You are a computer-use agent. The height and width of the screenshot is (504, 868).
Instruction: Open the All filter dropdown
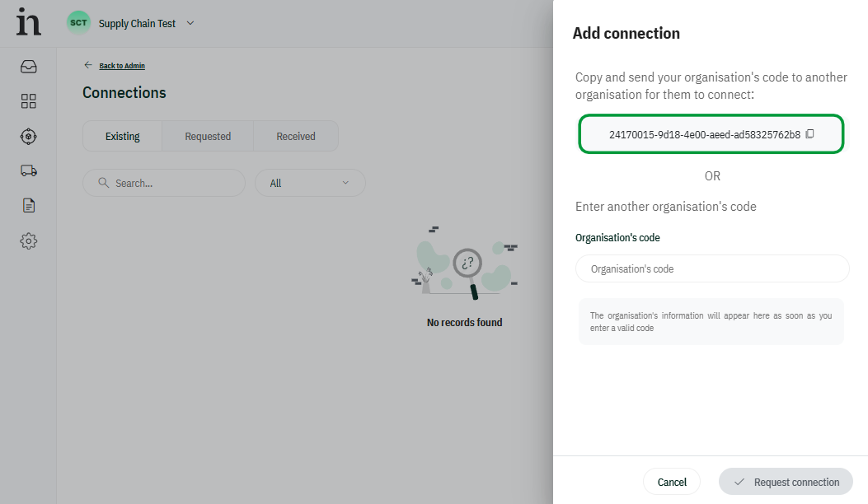(x=310, y=183)
